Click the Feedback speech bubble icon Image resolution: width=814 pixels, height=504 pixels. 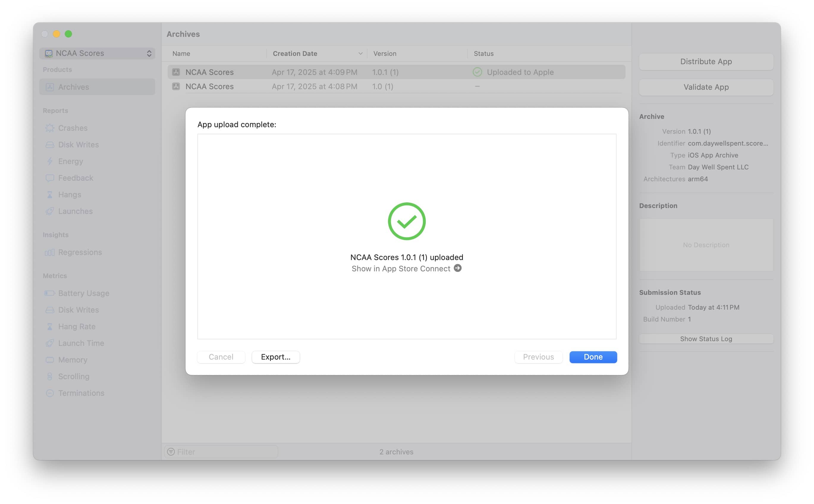coord(50,178)
